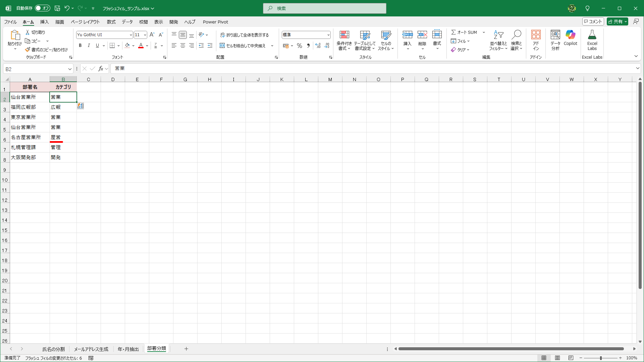The image size is (644, 362).
Task: Click the percent style icon
Action: pos(300,46)
